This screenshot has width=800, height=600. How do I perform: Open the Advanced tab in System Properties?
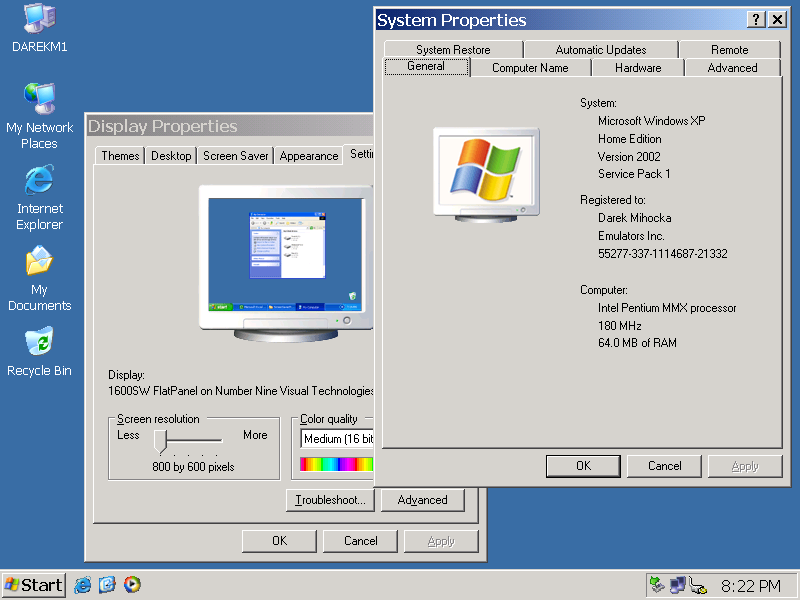click(x=732, y=68)
